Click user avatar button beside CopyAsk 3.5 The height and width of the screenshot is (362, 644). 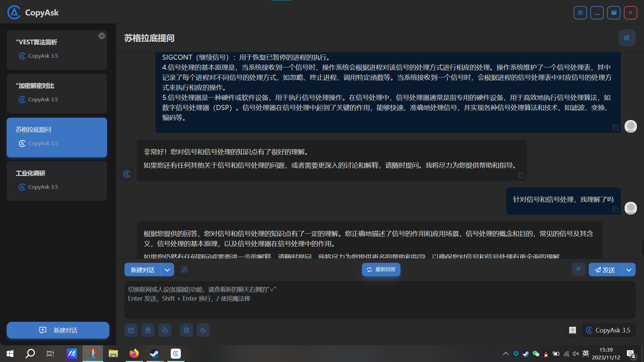(573, 330)
